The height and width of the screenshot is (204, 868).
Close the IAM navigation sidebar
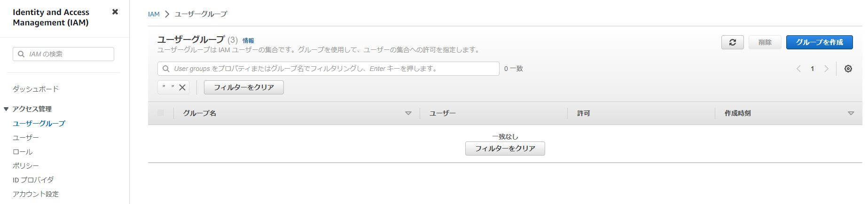(115, 12)
